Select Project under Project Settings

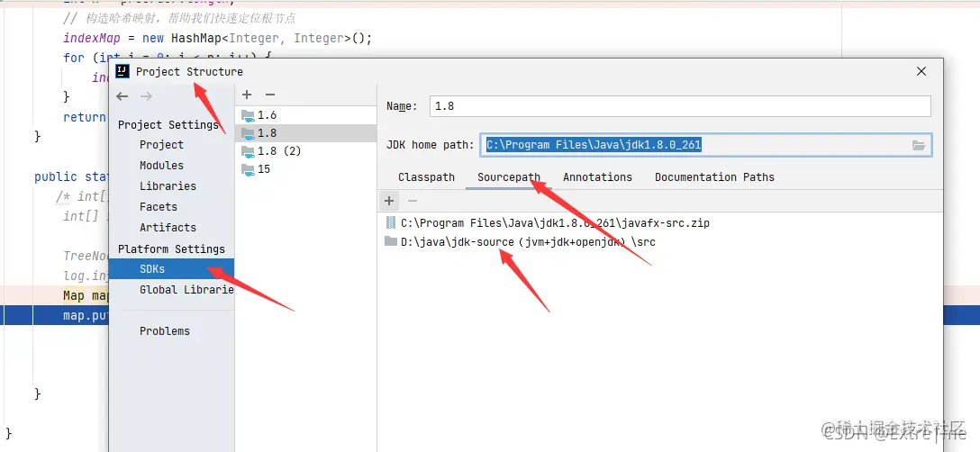point(161,144)
